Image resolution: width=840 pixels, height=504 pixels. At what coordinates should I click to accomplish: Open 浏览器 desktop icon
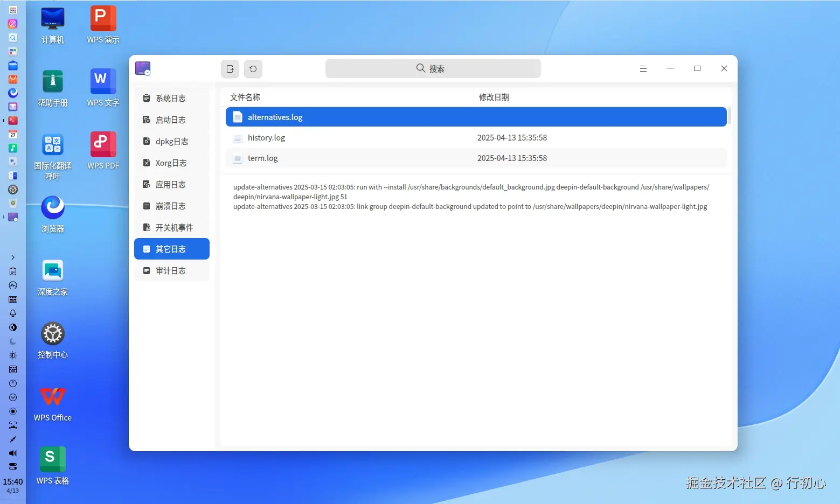53,214
